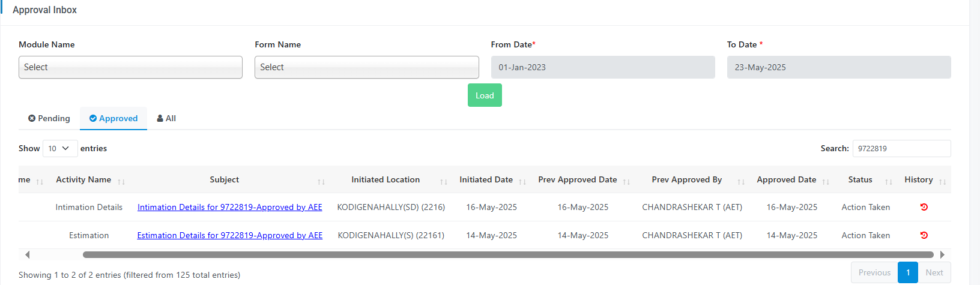980x285 pixels.
Task: Open the Show entries count dropdown
Action: coord(60,148)
